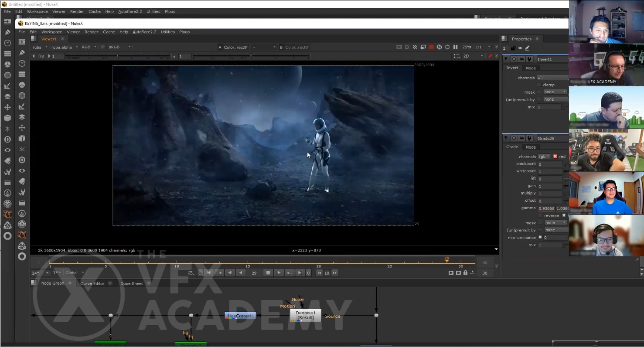
Task: Toggle the IP input process button
Action: (x=102, y=47)
